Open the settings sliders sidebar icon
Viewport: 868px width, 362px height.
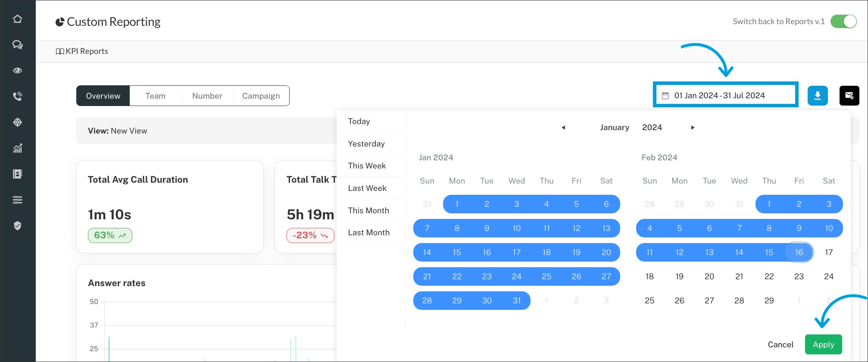pos(17,200)
